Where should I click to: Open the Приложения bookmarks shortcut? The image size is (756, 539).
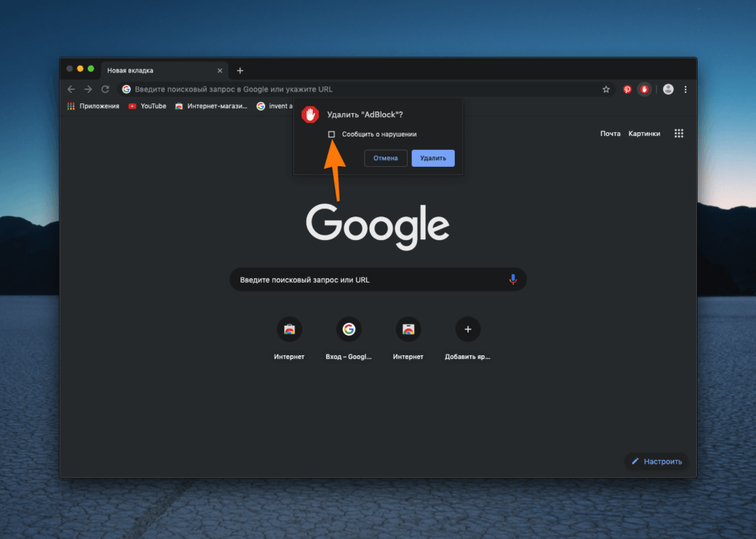pos(93,106)
